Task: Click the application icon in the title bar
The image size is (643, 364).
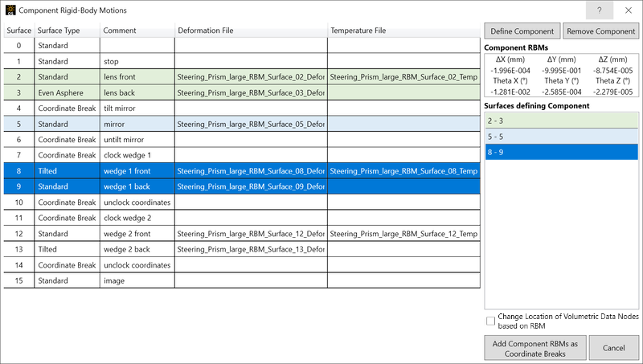Action: pyautogui.click(x=10, y=10)
